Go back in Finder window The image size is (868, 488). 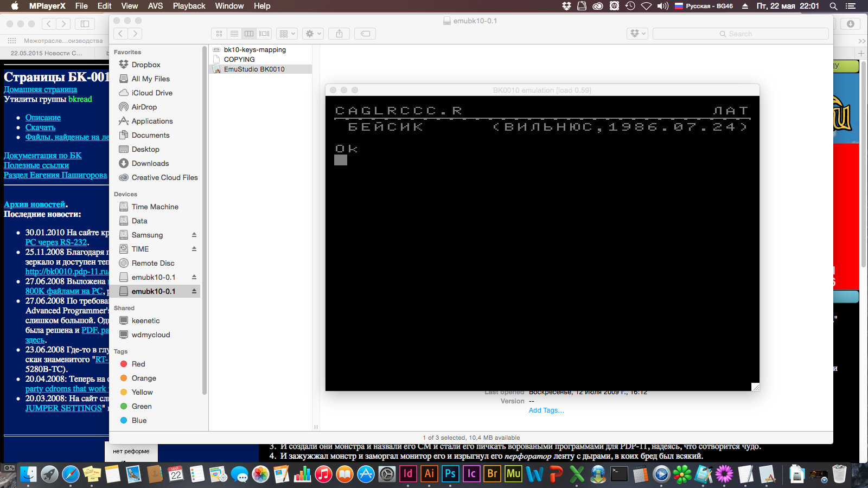point(120,34)
